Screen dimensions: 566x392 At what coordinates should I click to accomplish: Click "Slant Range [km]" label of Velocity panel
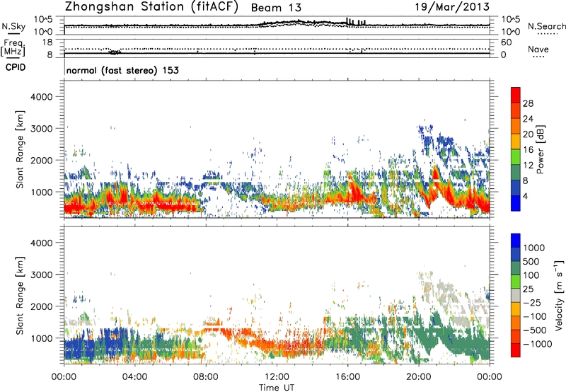pyautogui.click(x=20, y=296)
